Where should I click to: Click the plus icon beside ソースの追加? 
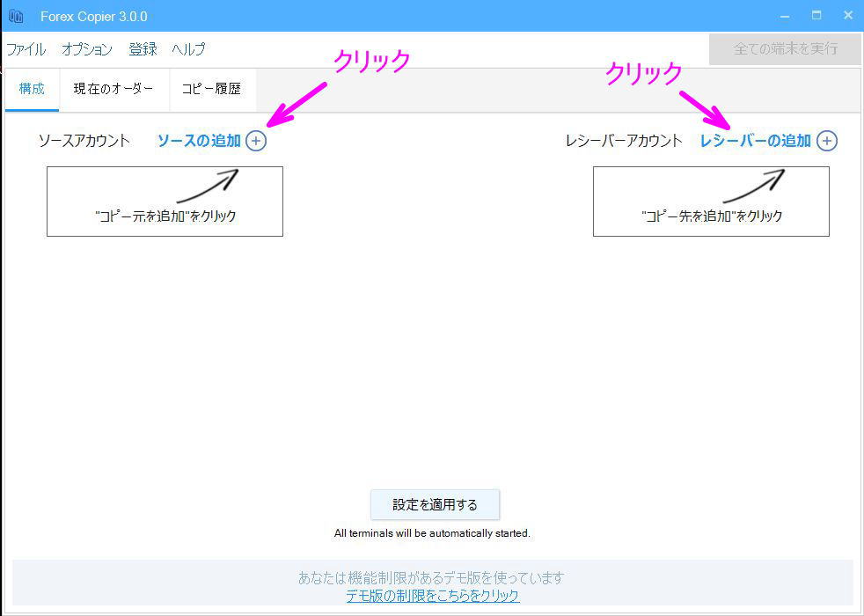pyautogui.click(x=257, y=141)
